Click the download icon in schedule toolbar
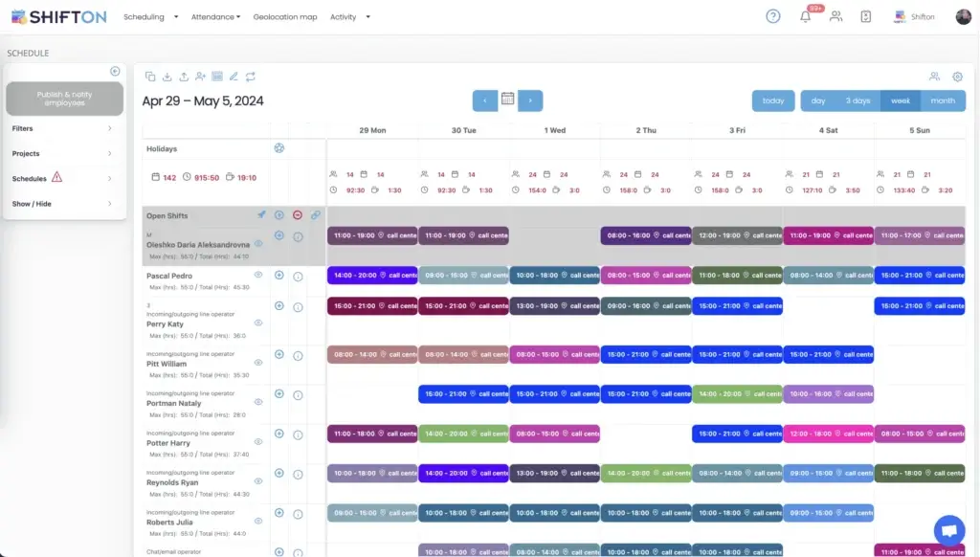This screenshot has height=557, width=980. click(x=167, y=77)
